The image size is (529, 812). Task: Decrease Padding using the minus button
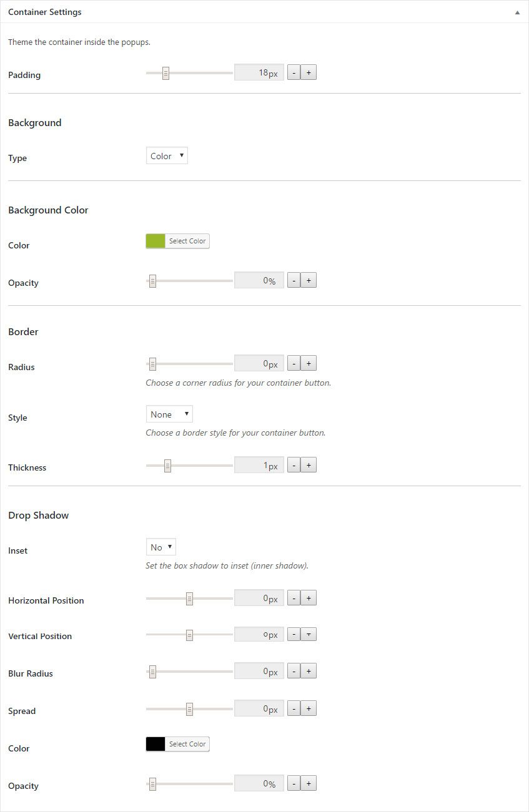(294, 72)
